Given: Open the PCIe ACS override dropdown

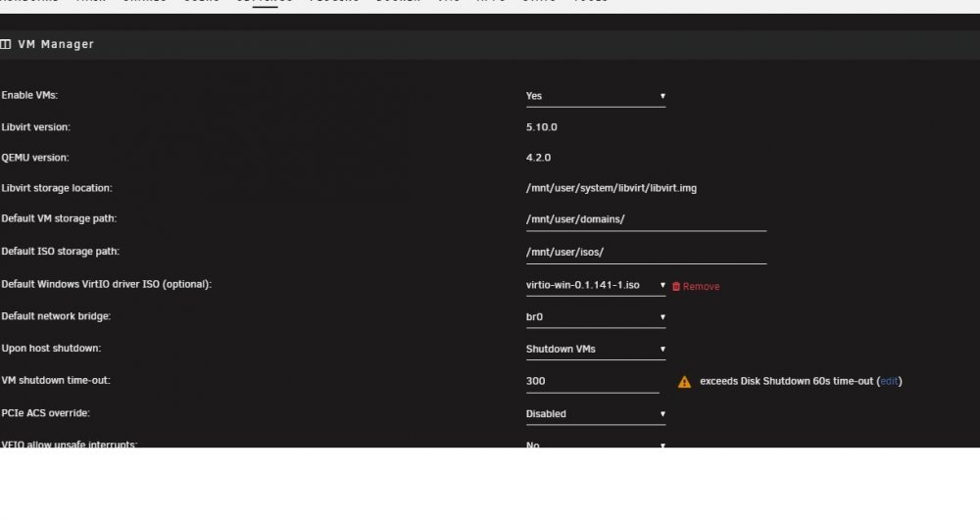Looking at the screenshot, I should [596, 414].
